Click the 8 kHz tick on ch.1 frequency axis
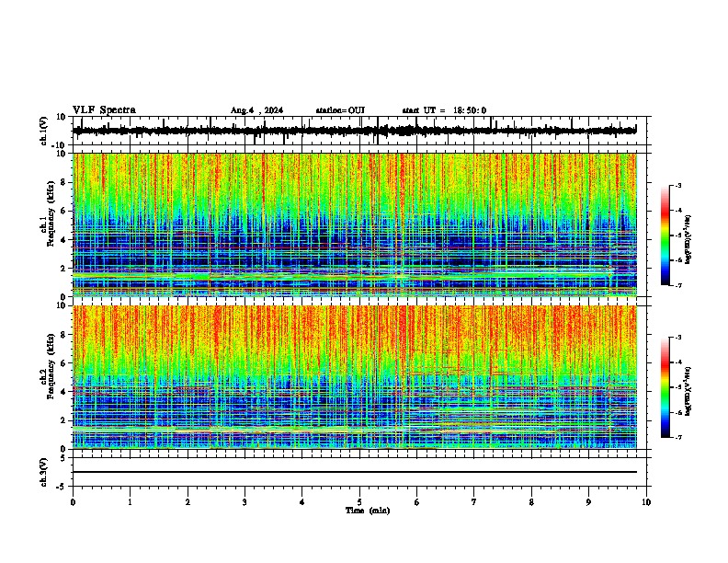 pos(63,182)
